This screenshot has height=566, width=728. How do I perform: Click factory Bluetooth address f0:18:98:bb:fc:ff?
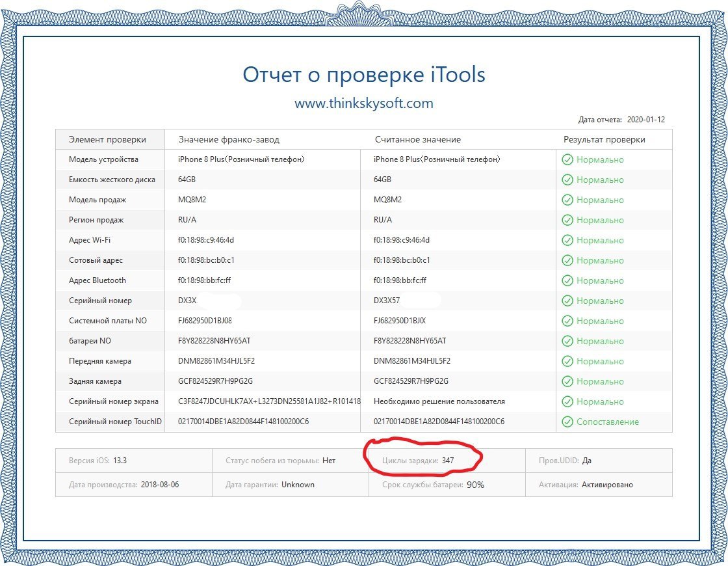[x=204, y=280]
